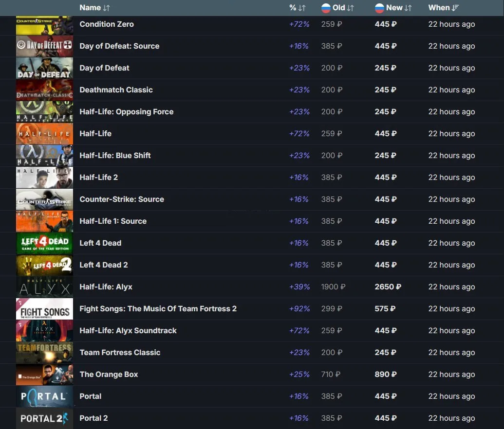Open the Condition Zero link
This screenshot has width=504, height=429.
click(x=107, y=24)
